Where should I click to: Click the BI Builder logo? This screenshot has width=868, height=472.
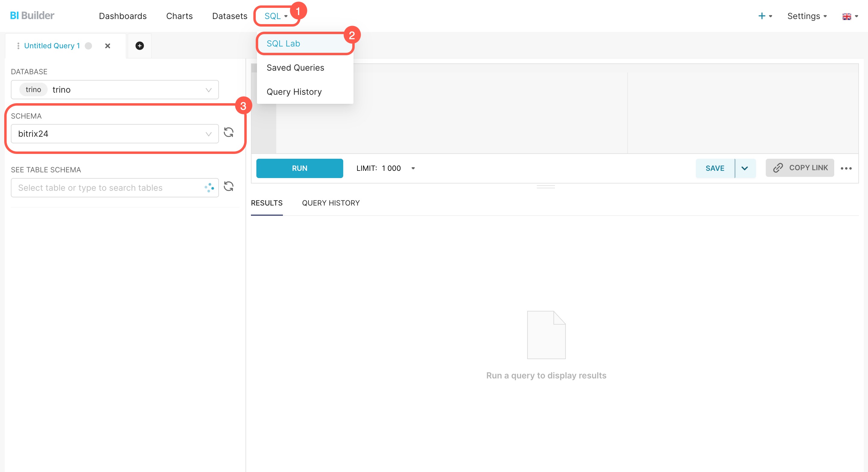[32, 15]
